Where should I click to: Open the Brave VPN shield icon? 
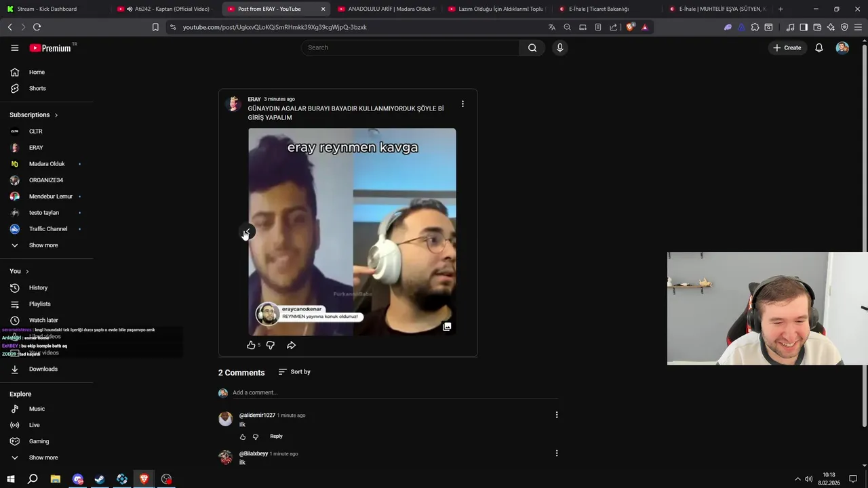coord(844,27)
